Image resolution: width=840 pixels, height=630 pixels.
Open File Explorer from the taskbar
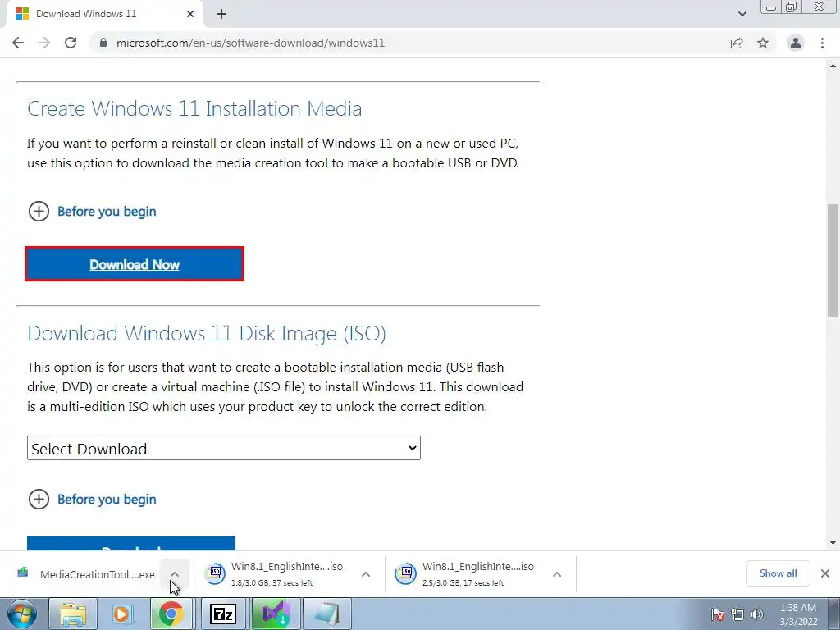[73, 614]
